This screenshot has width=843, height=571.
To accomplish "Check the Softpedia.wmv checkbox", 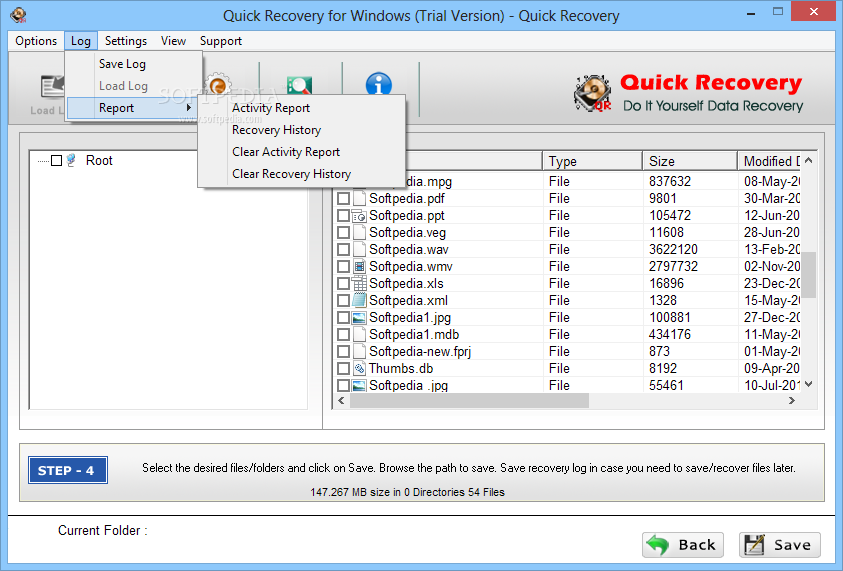I will [x=343, y=267].
